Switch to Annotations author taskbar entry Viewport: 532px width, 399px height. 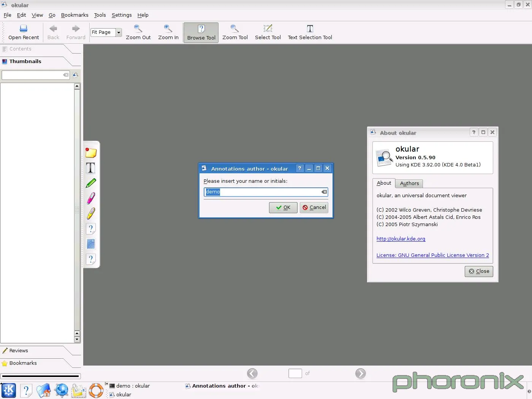(x=222, y=386)
